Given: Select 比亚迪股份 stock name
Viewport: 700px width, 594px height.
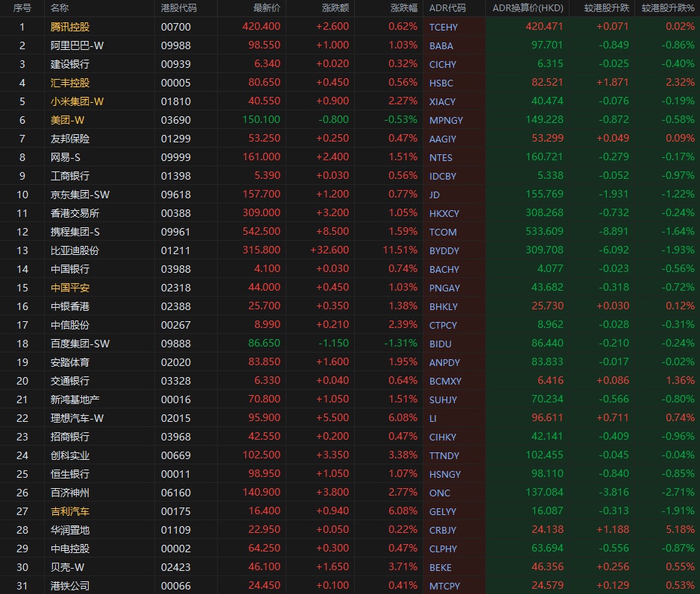Looking at the screenshot, I should click(x=75, y=250).
